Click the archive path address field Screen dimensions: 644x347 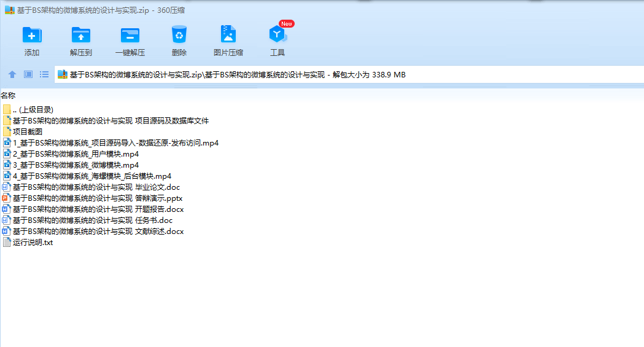349,75
